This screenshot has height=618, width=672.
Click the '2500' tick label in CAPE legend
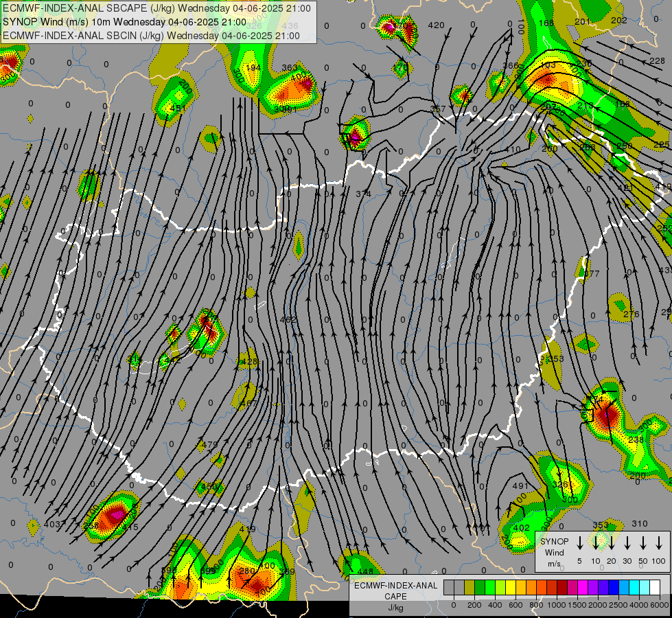click(x=618, y=605)
